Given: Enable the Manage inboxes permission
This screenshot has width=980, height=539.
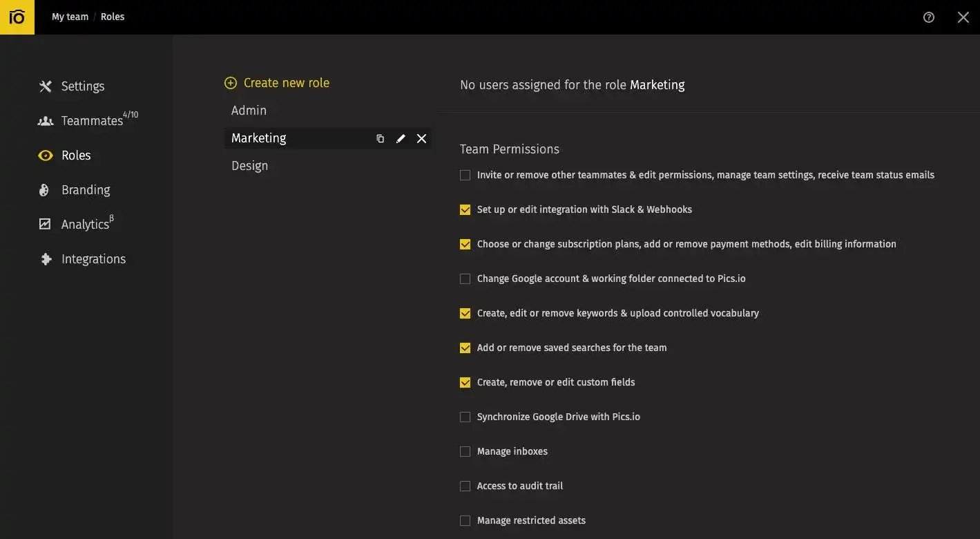Looking at the screenshot, I should pyautogui.click(x=465, y=451).
